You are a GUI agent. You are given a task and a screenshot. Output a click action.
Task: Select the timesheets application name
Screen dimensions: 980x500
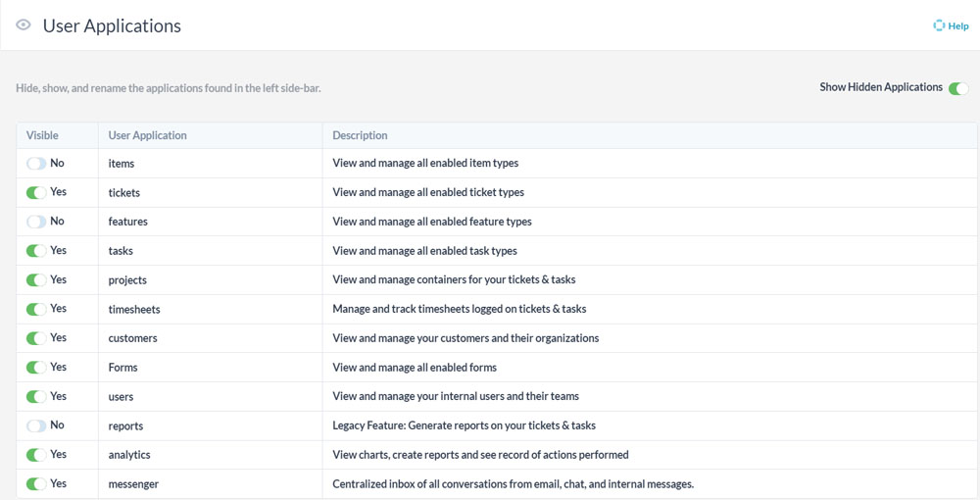[x=134, y=310]
